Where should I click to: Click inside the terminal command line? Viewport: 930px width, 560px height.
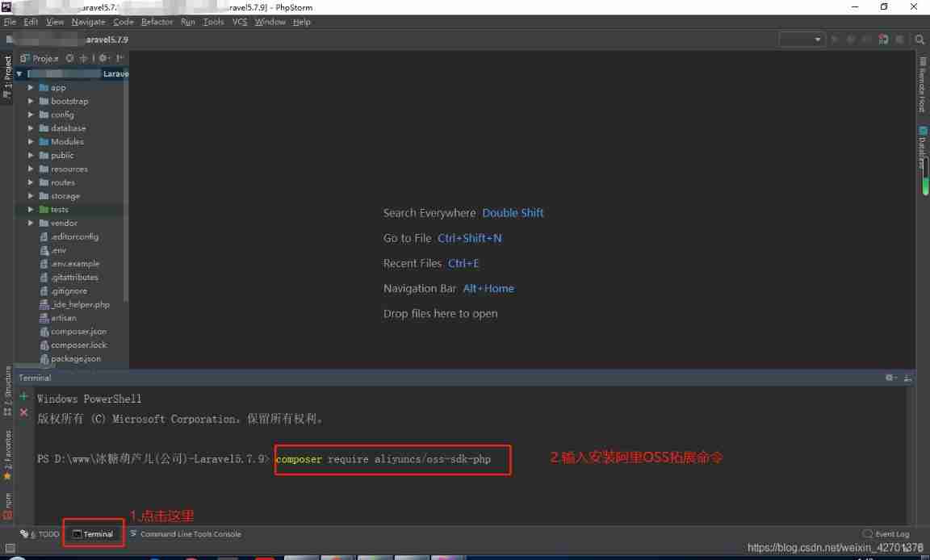pos(392,459)
